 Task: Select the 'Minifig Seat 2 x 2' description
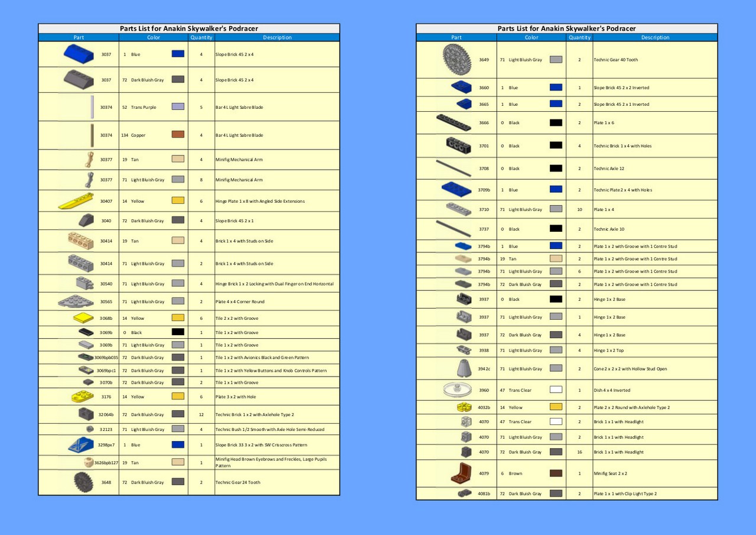pos(611,474)
